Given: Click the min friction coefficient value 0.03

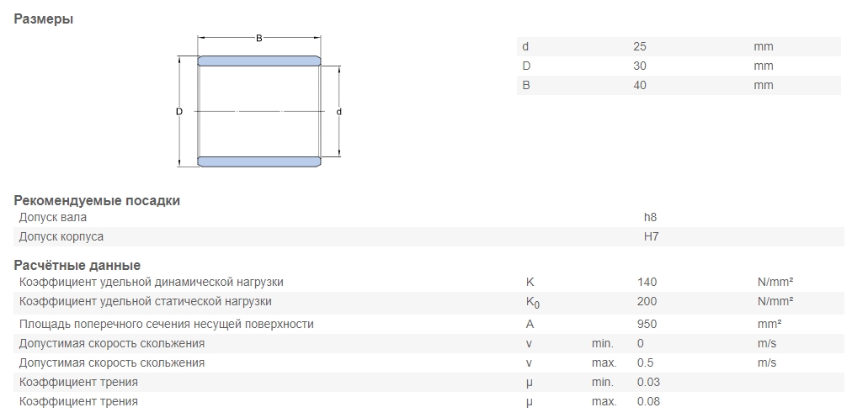Looking at the screenshot, I should [x=648, y=382].
